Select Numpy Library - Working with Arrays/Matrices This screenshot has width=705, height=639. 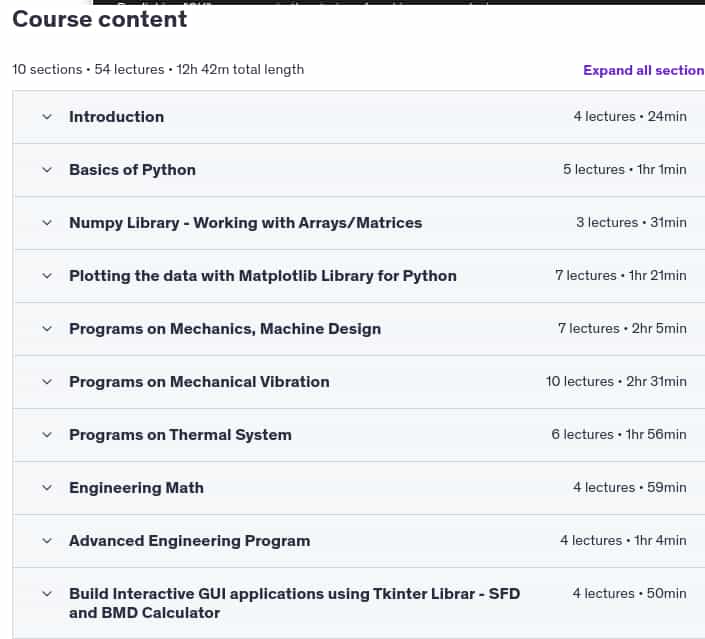coord(245,223)
